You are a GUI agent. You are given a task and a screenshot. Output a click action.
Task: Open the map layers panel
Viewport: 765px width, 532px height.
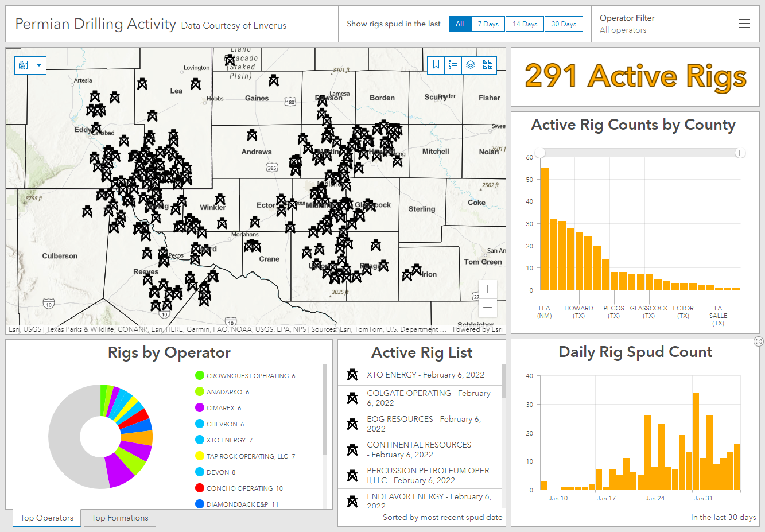coord(471,65)
